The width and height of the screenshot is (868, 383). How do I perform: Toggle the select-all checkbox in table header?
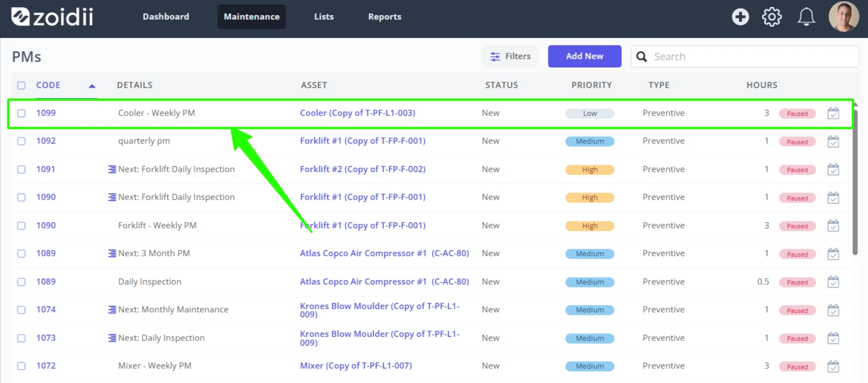pos(21,86)
